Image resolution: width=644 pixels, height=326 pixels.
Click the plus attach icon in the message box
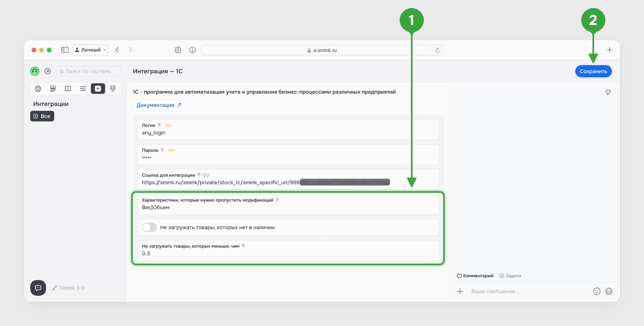pyautogui.click(x=460, y=291)
